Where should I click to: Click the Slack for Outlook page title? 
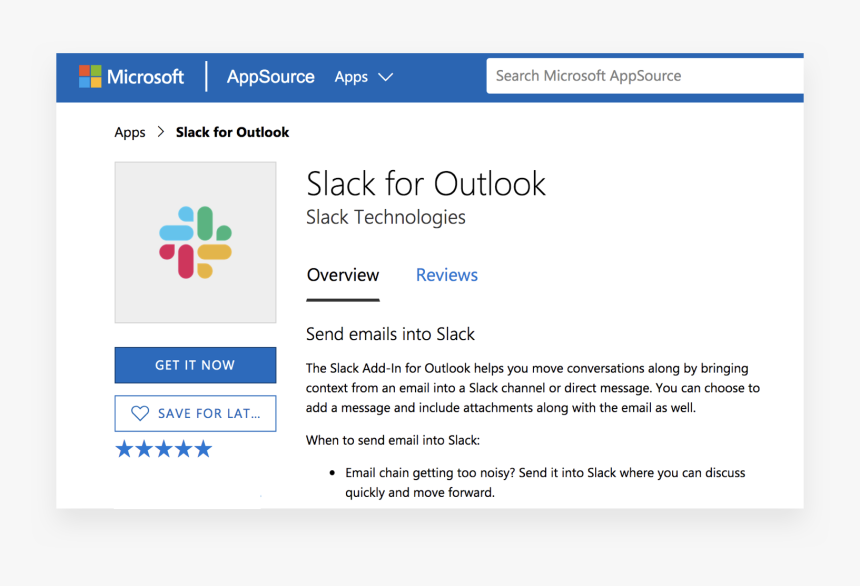[x=426, y=183]
